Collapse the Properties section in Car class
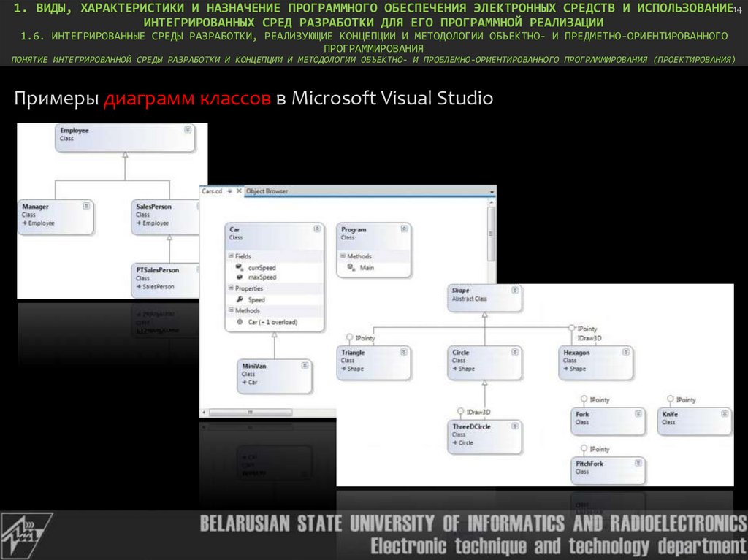The height and width of the screenshot is (560, 748). pyautogui.click(x=231, y=288)
